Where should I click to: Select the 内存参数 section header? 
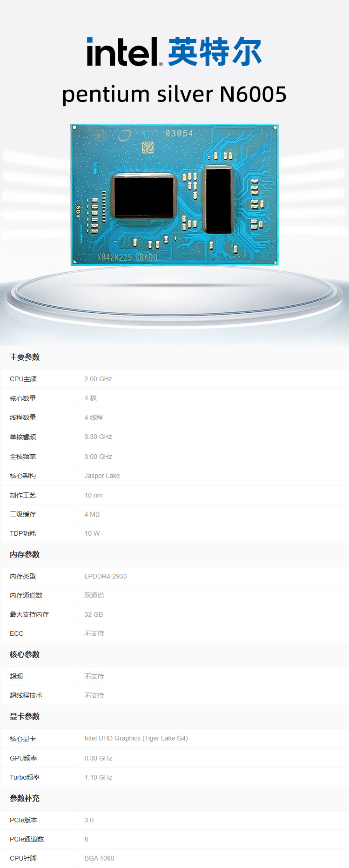25,554
